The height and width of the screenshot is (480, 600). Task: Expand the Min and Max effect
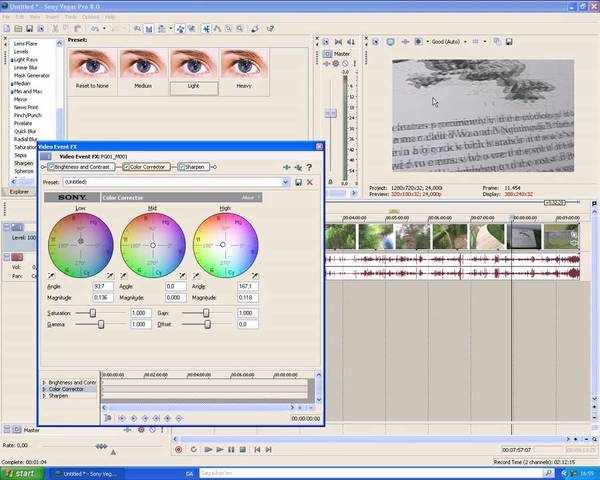(12, 92)
